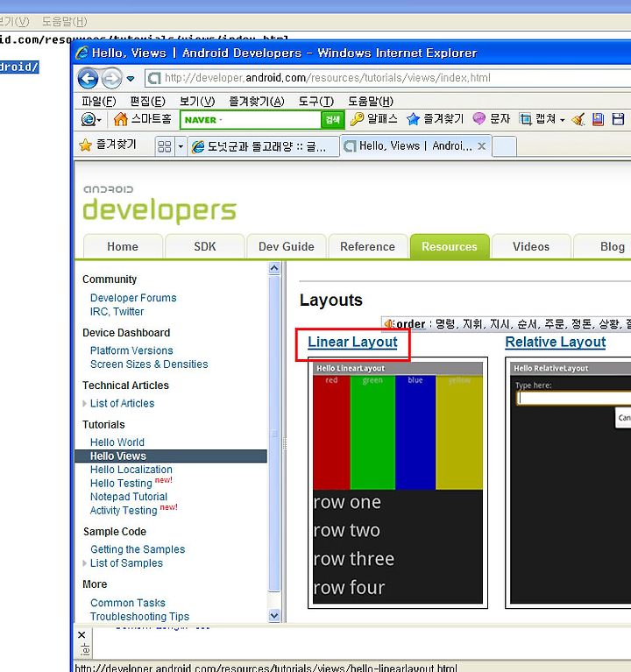Open the 보기(V) menu in Internet Explorer

pyautogui.click(x=197, y=101)
